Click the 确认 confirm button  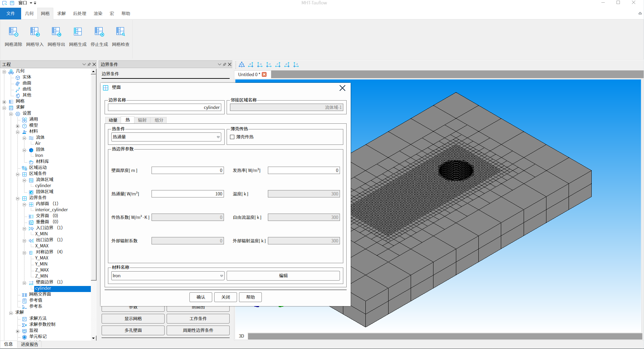(200, 297)
